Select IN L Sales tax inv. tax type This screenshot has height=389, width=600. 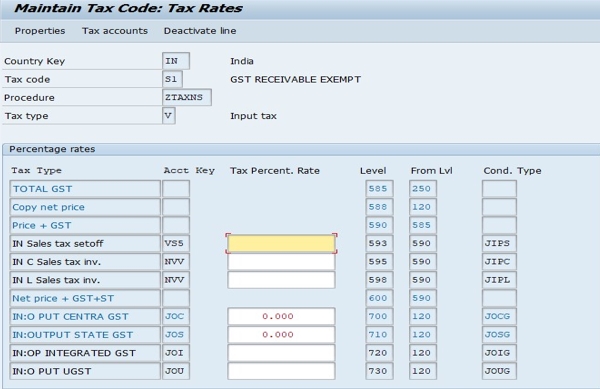click(85, 280)
